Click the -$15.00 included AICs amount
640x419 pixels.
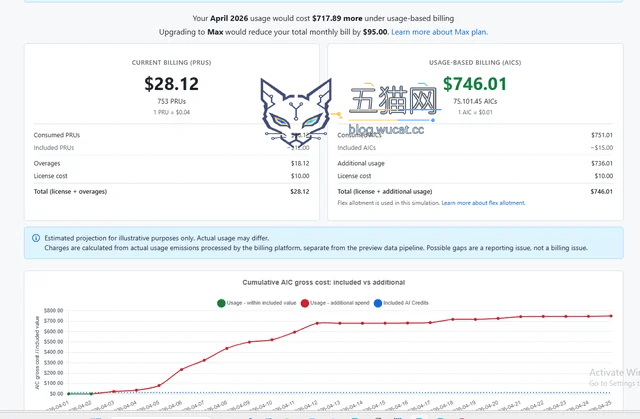coord(601,148)
